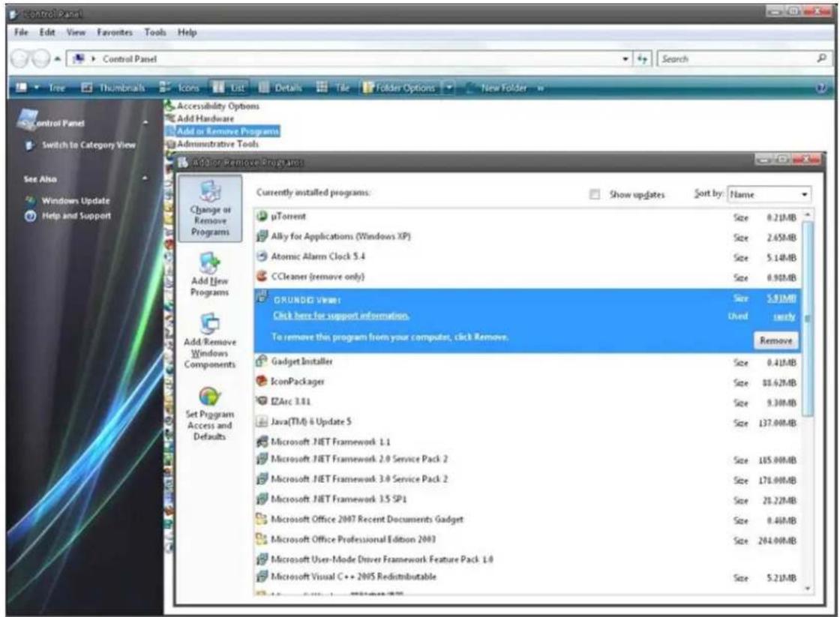Click the Remove button for GRUNDIG Viewer
This screenshot has width=840, height=617.
tap(775, 340)
